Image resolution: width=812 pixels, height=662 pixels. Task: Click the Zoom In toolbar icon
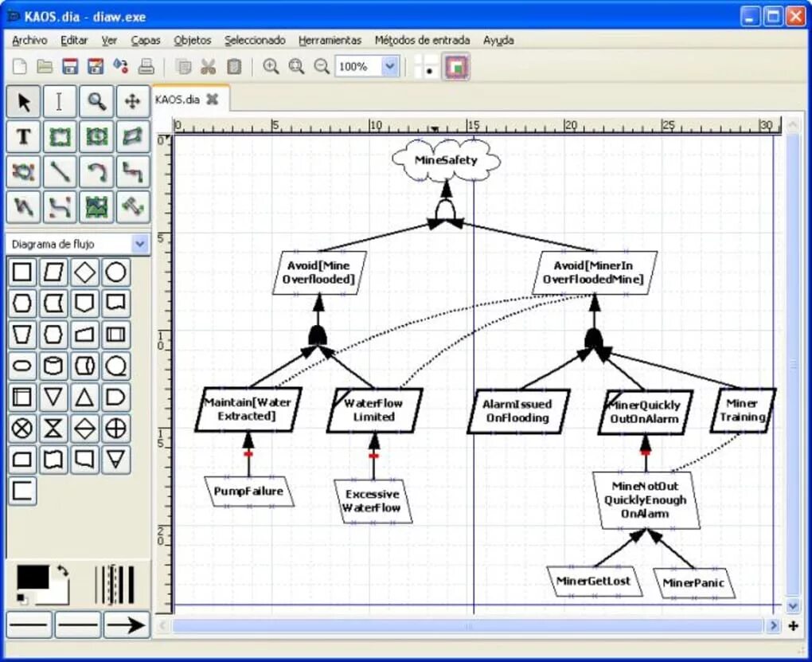click(271, 66)
